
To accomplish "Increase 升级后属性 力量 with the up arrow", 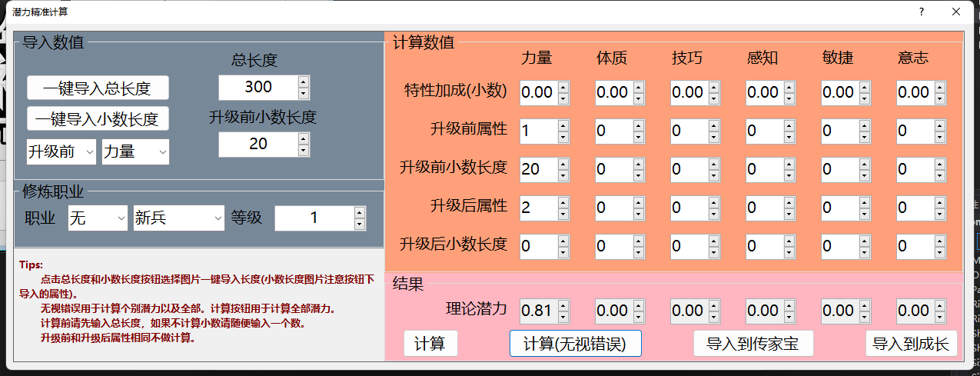I will click(x=563, y=202).
